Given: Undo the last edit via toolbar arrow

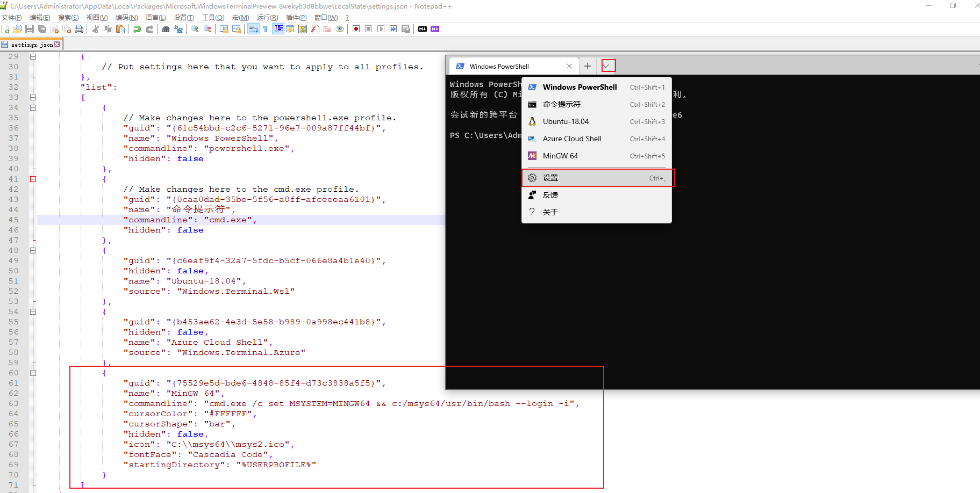Looking at the screenshot, I should pos(137,29).
